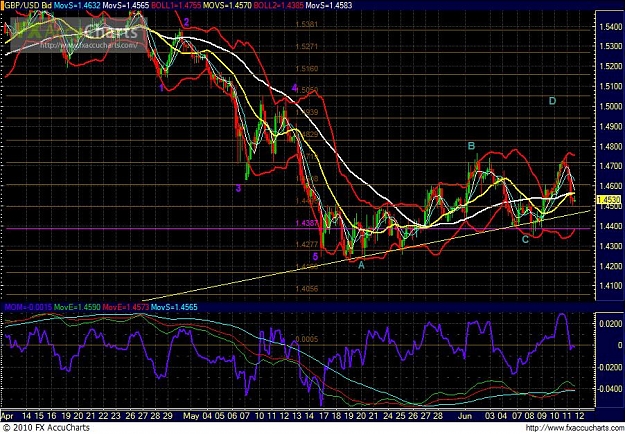This screenshot has height=434, width=625.
Task: Click the purple wave 1 marker
Action: pyautogui.click(x=161, y=88)
